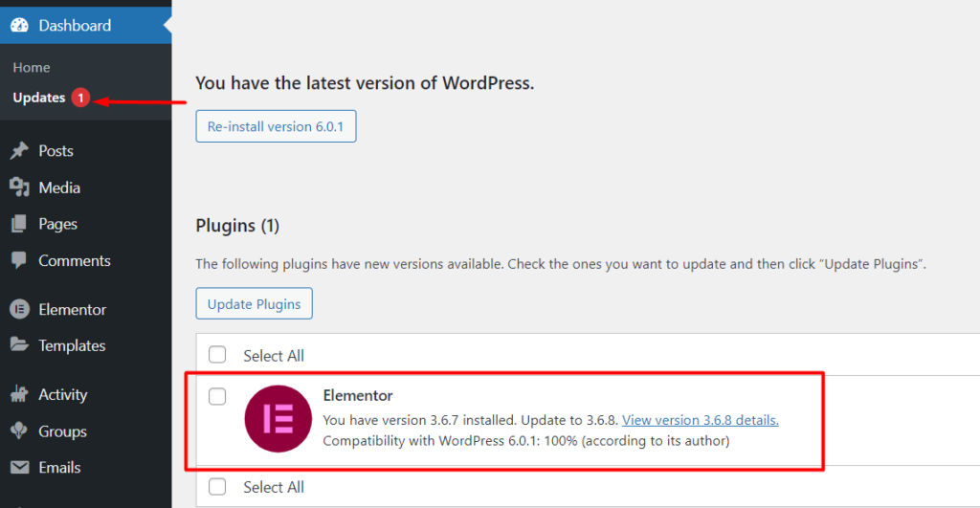980x508 pixels.
Task: Click the red updates count badge
Action: pyautogui.click(x=80, y=98)
